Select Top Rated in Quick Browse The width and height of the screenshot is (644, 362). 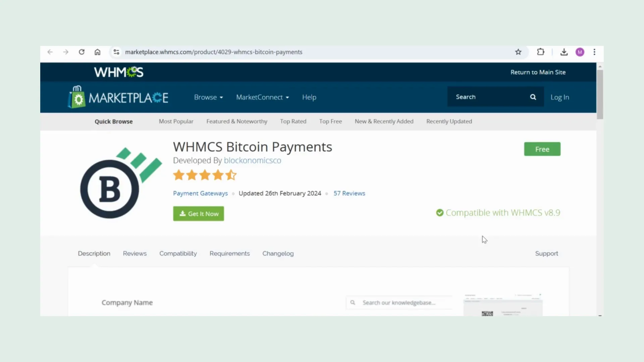(293, 121)
